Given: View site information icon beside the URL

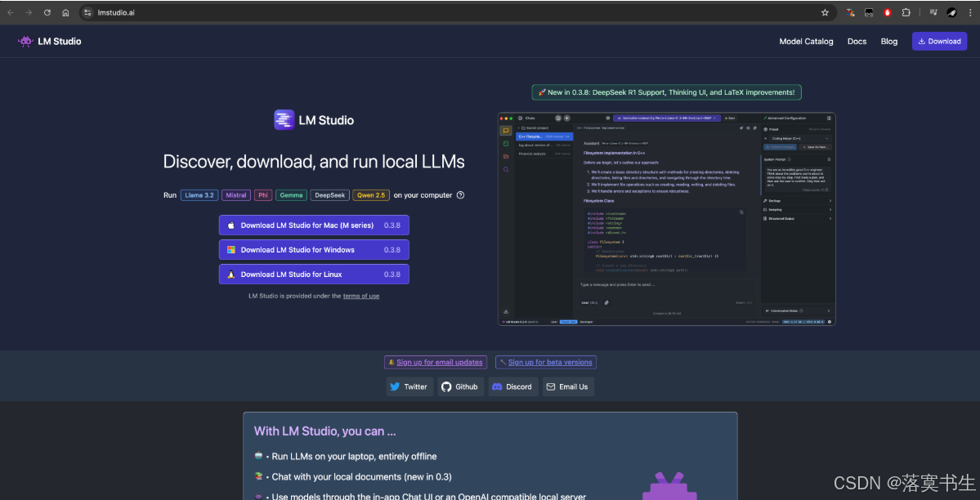Looking at the screenshot, I should coord(87,12).
